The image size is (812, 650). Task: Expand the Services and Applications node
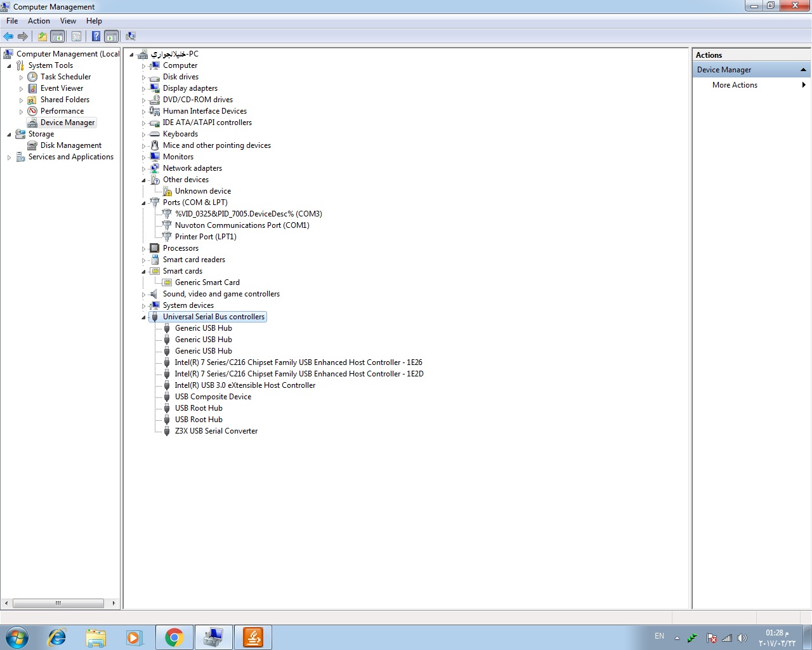click(9, 157)
